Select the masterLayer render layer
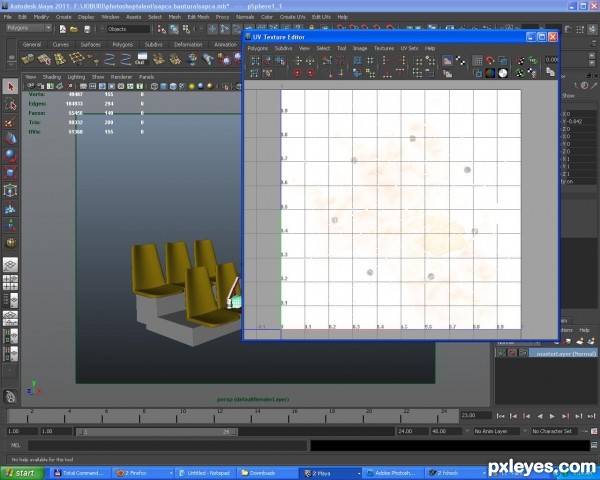Viewport: 600px width, 480px height. [x=562, y=354]
